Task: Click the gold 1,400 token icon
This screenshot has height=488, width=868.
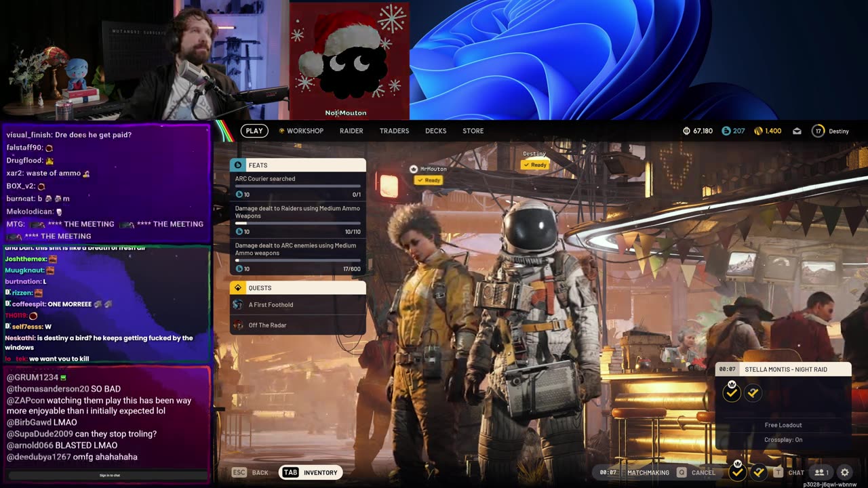Action: (x=759, y=131)
